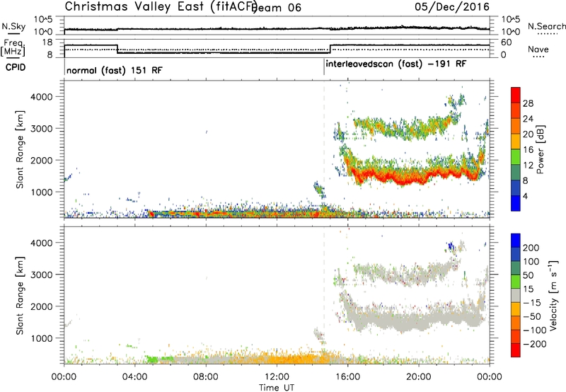Click the Freq. [MHz] axis label

[x=13, y=47]
